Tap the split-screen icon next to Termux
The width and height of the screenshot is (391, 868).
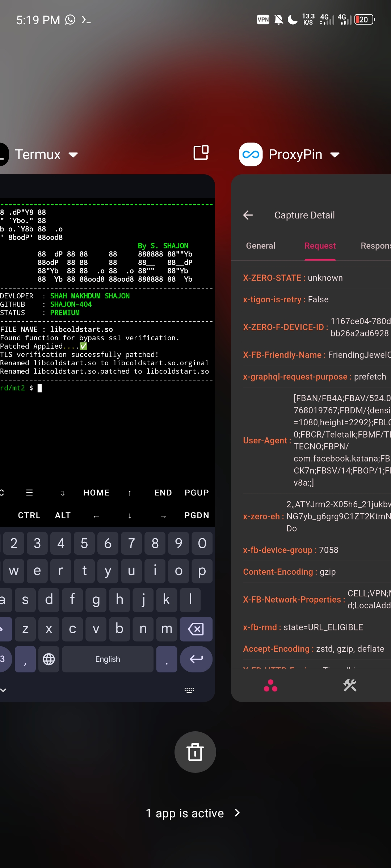[201, 153]
